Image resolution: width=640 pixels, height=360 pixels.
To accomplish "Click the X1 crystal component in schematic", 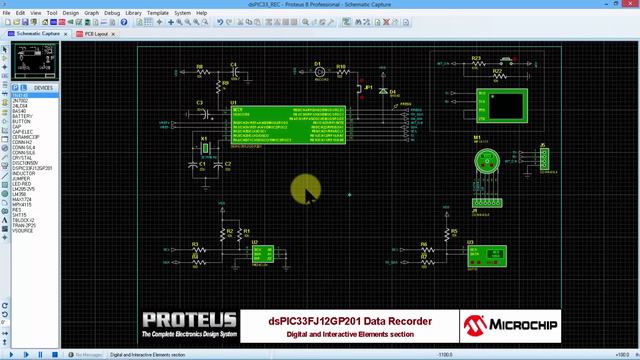I will [205, 148].
